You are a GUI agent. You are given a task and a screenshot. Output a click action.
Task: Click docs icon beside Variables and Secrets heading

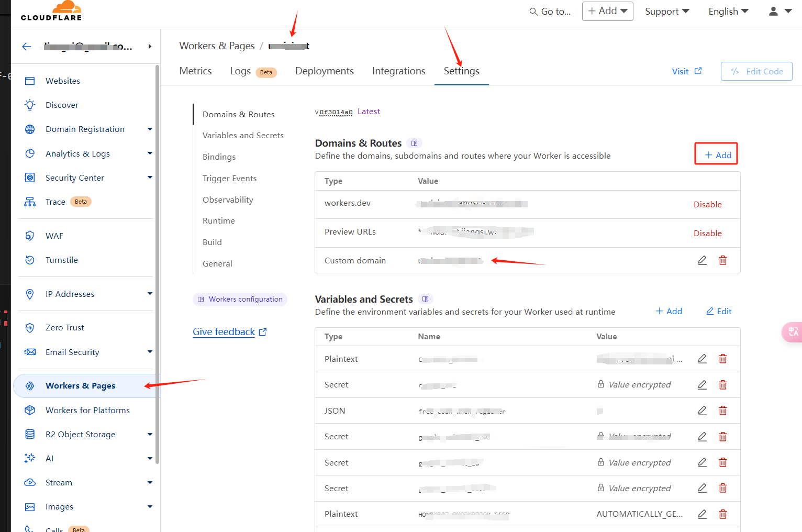426,299
